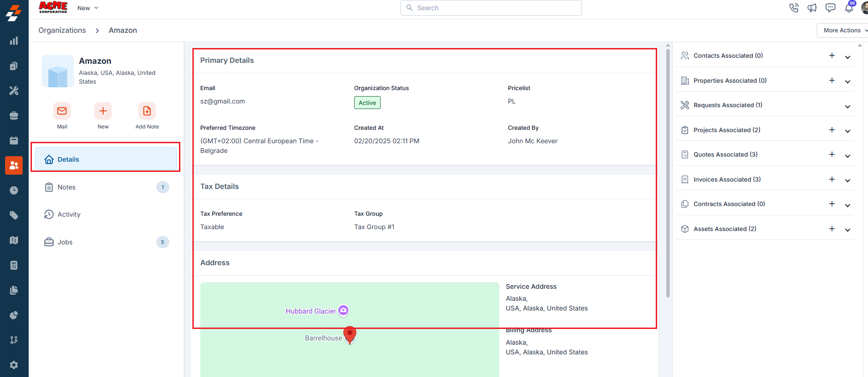Image resolution: width=868 pixels, height=377 pixels.
Task: Open the workflow branch sidebar icon
Action: coord(14,340)
